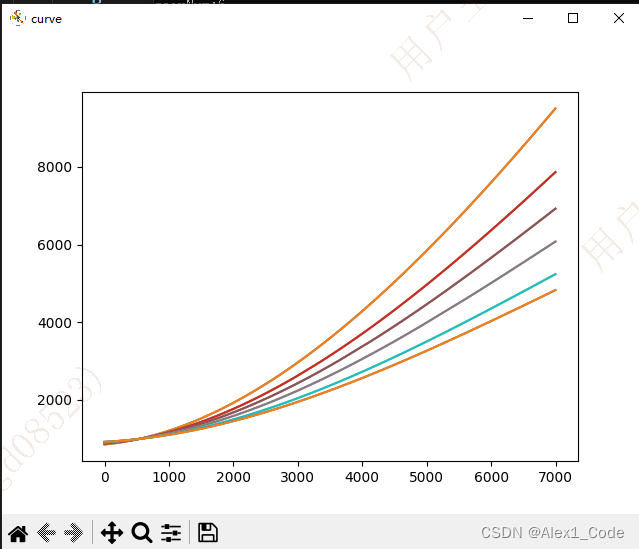
Task: Click the y-axis tick label 6000
Action: pyautogui.click(x=54, y=245)
